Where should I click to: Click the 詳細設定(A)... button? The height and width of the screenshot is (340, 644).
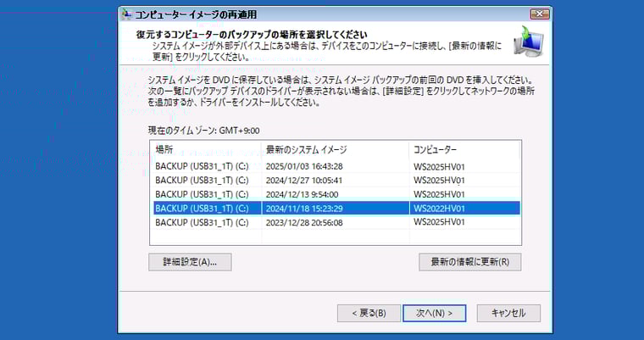[x=190, y=262]
